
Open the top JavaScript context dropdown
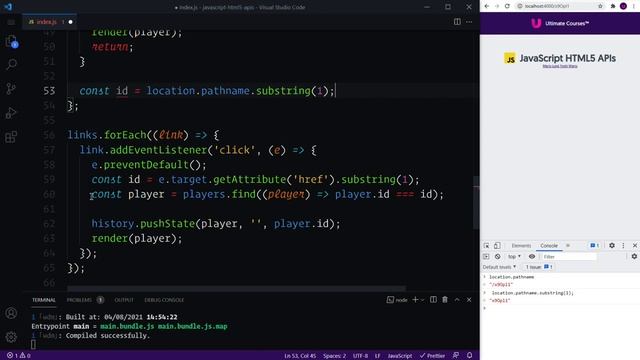[514, 257]
